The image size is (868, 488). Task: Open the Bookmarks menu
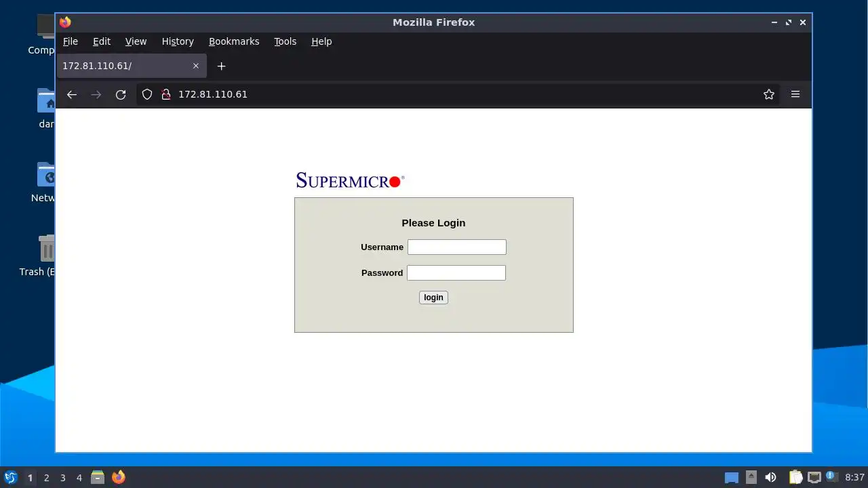point(234,41)
